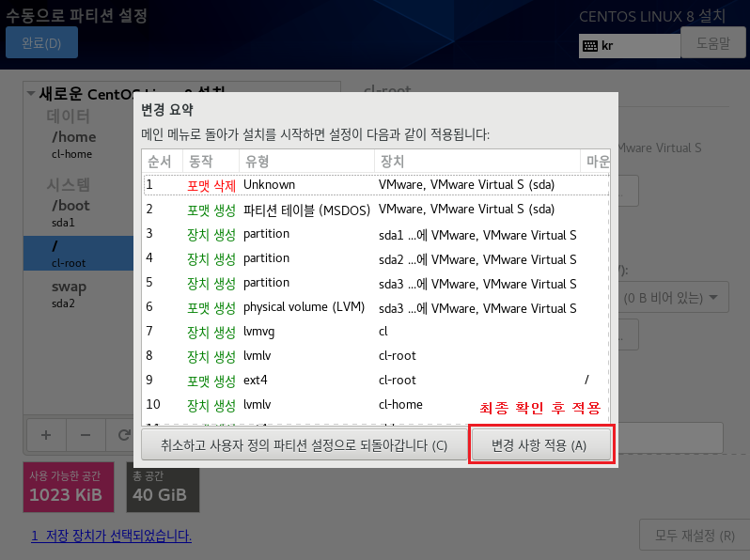Image resolution: width=750 pixels, height=560 pixels.
Task: Collapse the new CentOS installation tree
Action: coord(31,93)
